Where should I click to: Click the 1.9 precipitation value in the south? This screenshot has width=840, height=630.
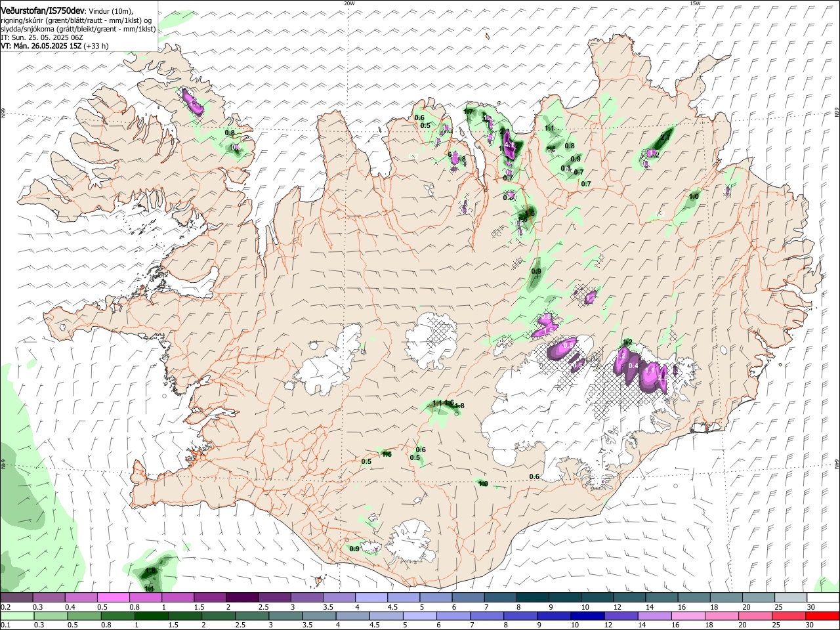point(483,484)
